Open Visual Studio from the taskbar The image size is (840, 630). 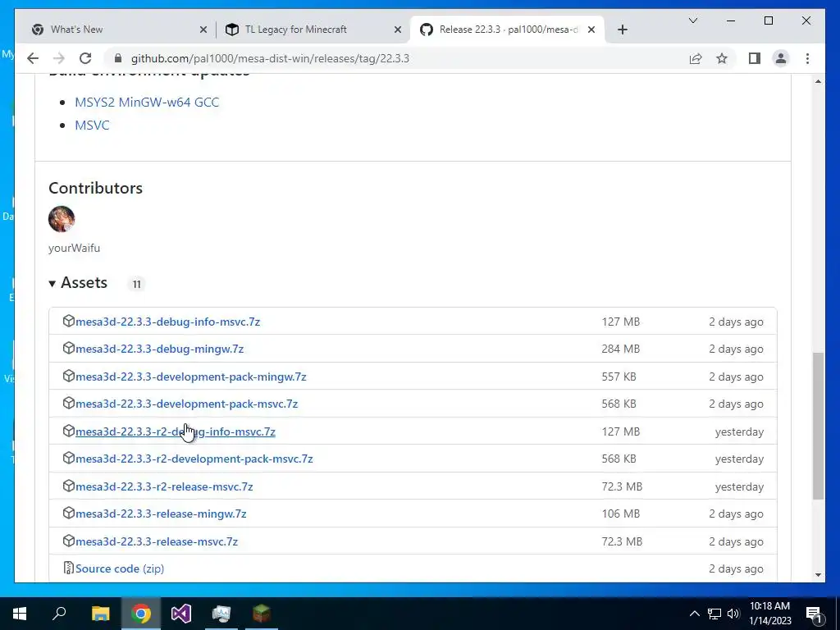(x=181, y=614)
